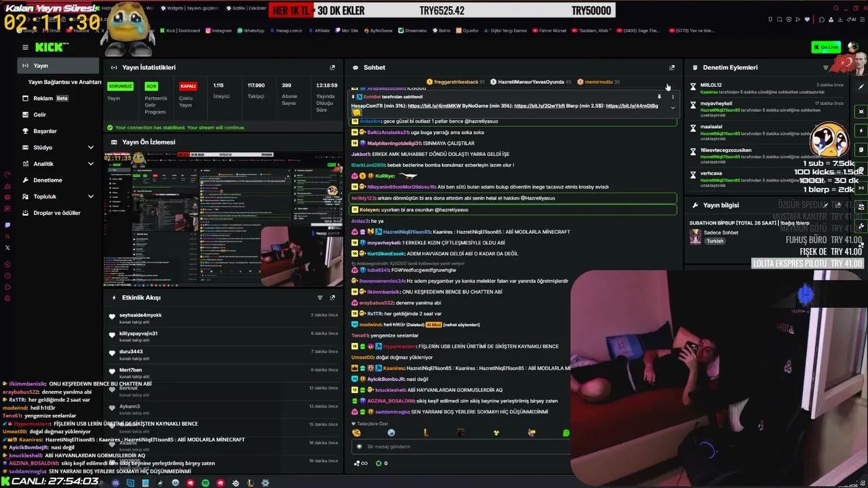Go to the Gelir page
Image resolution: width=868 pixels, height=488 pixels.
coord(58,115)
